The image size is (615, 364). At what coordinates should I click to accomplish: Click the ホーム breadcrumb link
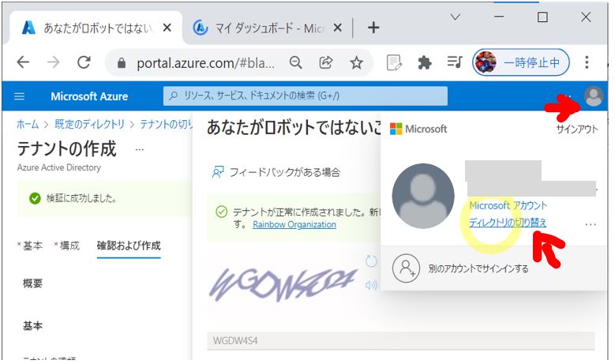coord(28,124)
